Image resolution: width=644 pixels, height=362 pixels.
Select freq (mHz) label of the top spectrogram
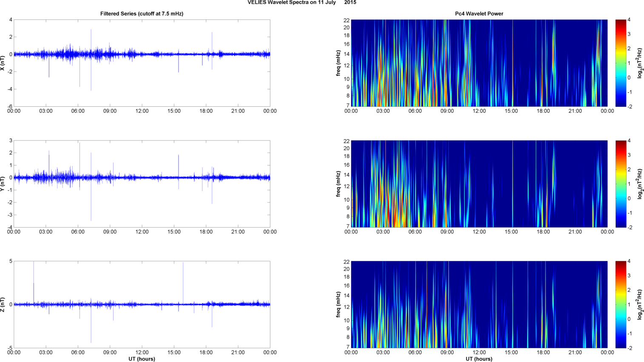[x=338, y=63]
